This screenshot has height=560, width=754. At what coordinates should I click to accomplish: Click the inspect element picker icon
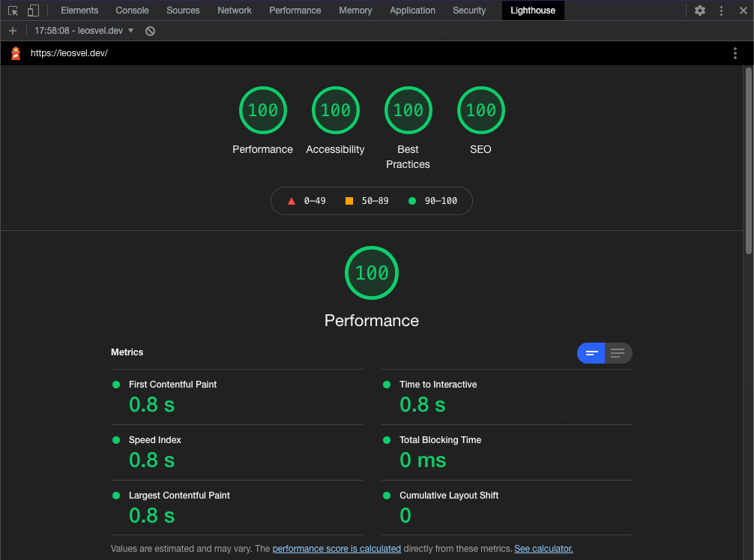[13, 10]
